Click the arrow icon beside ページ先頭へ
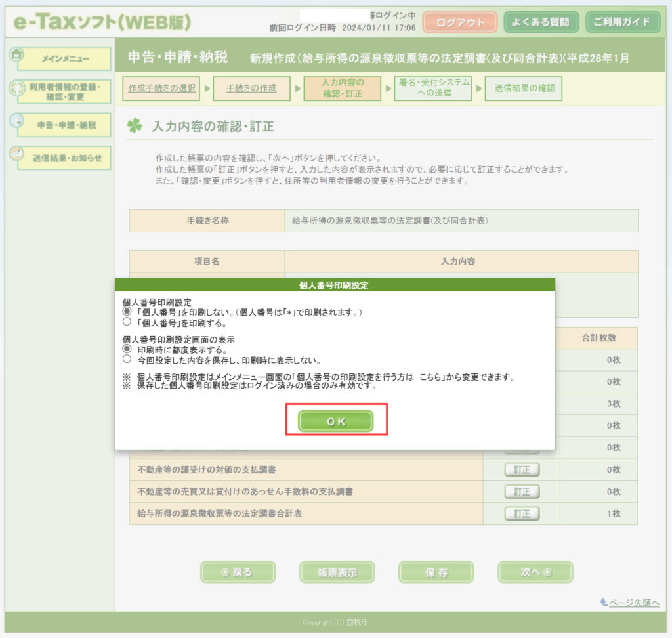 click(604, 602)
